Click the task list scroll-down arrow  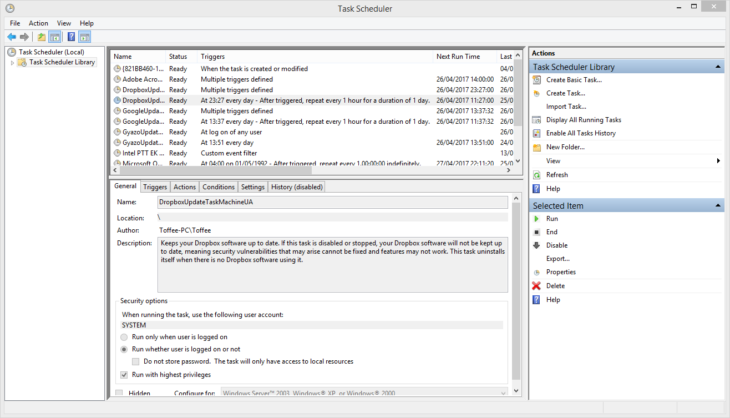518,161
